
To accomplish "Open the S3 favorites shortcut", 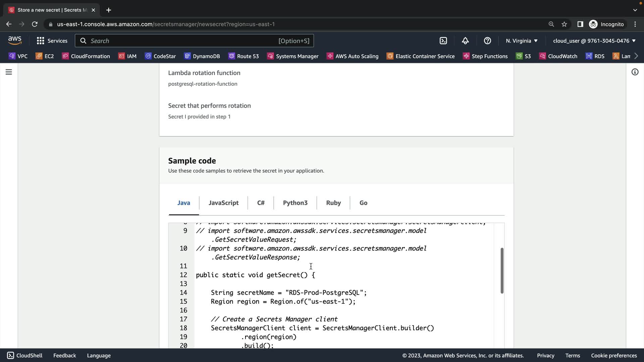I will (x=523, y=56).
